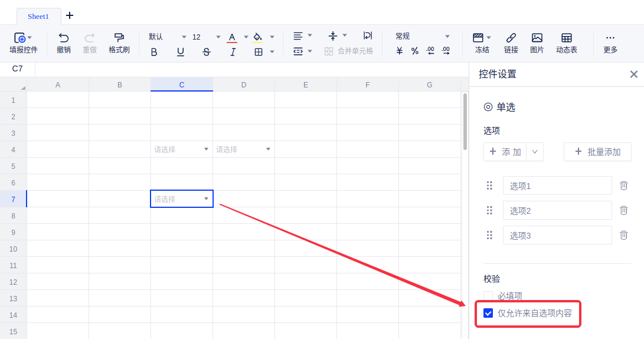
Task: Open the fill color bucket swatch
Action: point(258,37)
